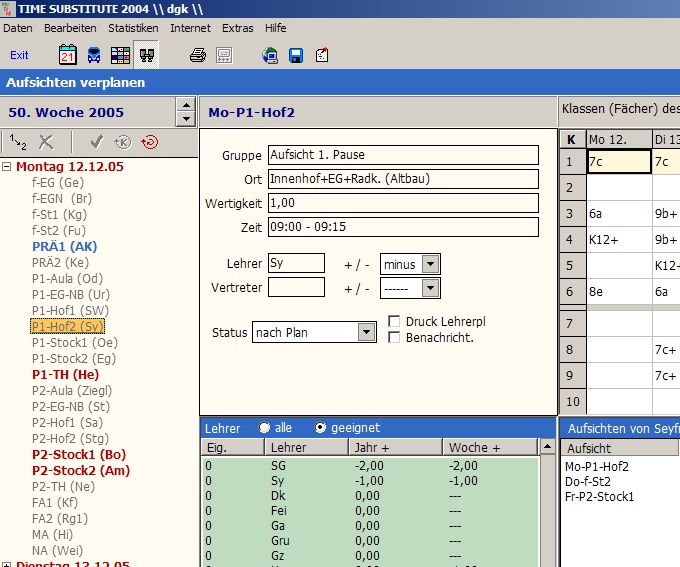680x567 pixels.
Task: Collapse the Montag 12.12.05 tree node
Action: (8, 167)
